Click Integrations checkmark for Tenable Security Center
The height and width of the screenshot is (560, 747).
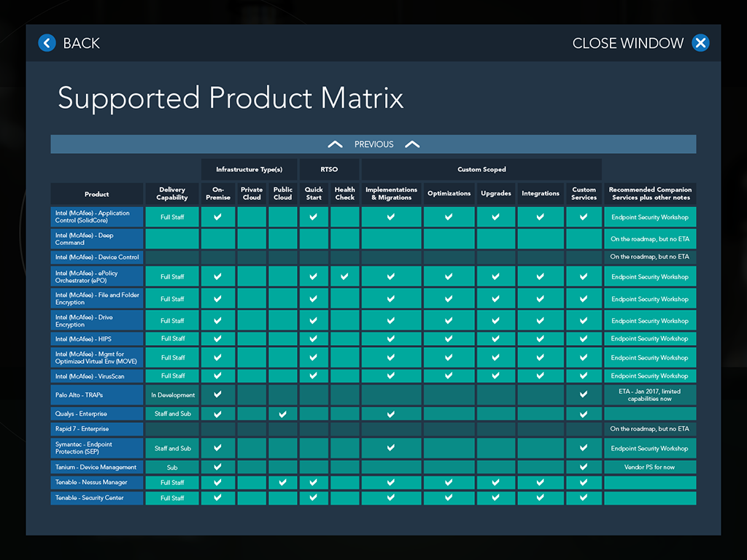541,497
